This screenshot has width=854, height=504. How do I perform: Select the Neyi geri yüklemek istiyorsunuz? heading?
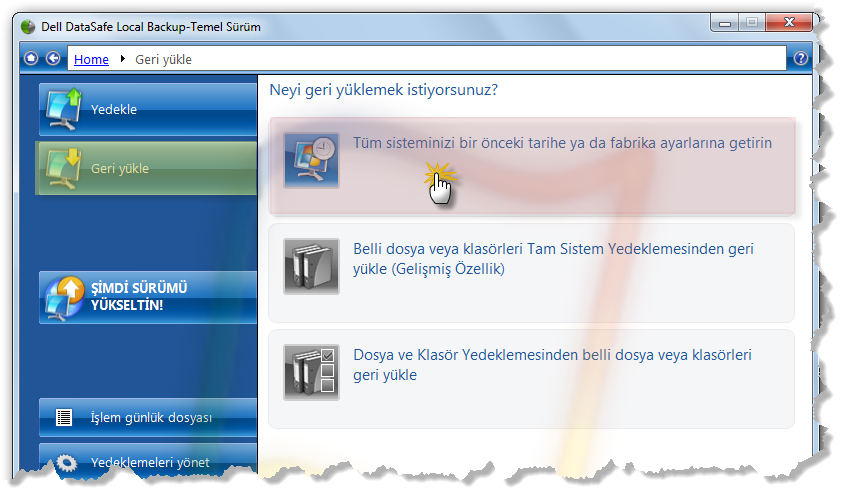click(383, 89)
